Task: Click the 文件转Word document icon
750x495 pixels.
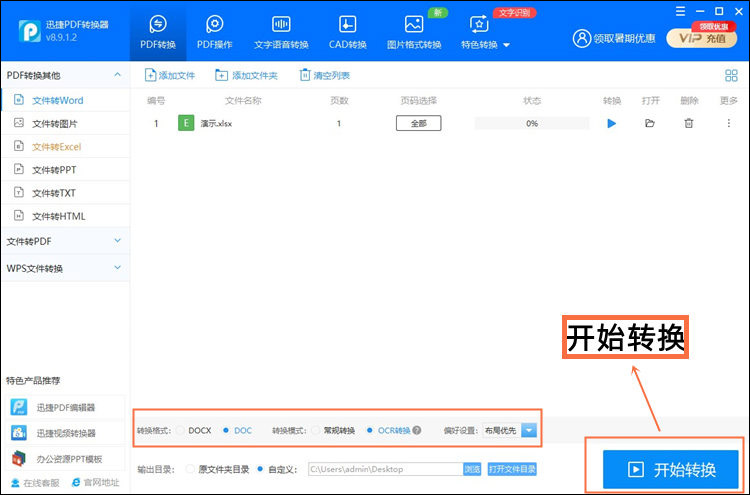Action: pyautogui.click(x=19, y=99)
